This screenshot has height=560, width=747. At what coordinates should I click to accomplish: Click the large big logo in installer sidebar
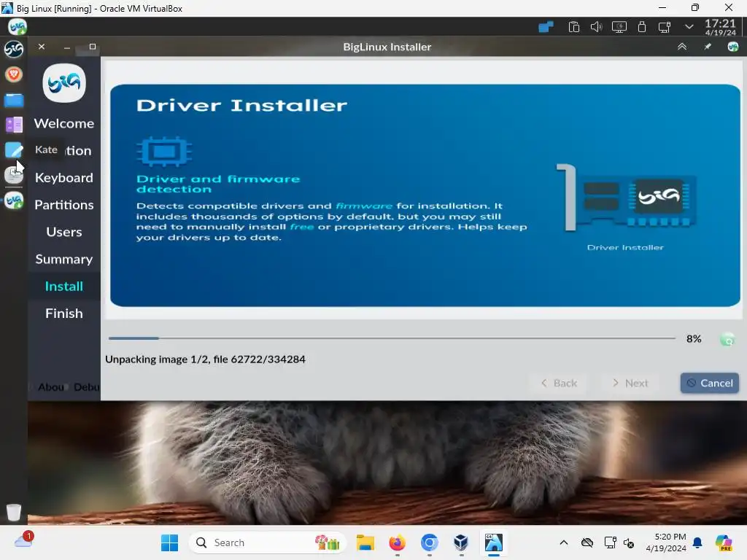tap(64, 83)
